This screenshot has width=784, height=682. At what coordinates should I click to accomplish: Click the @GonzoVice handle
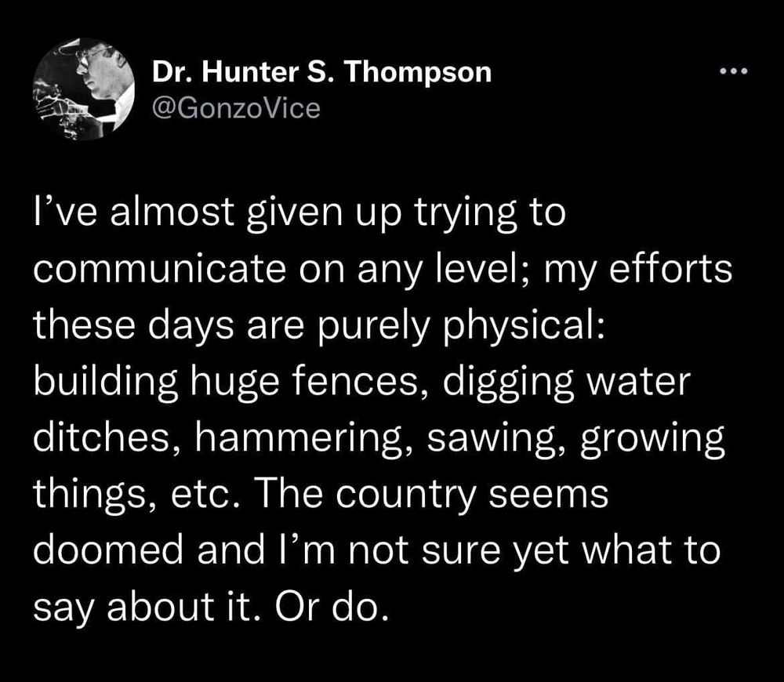235,108
